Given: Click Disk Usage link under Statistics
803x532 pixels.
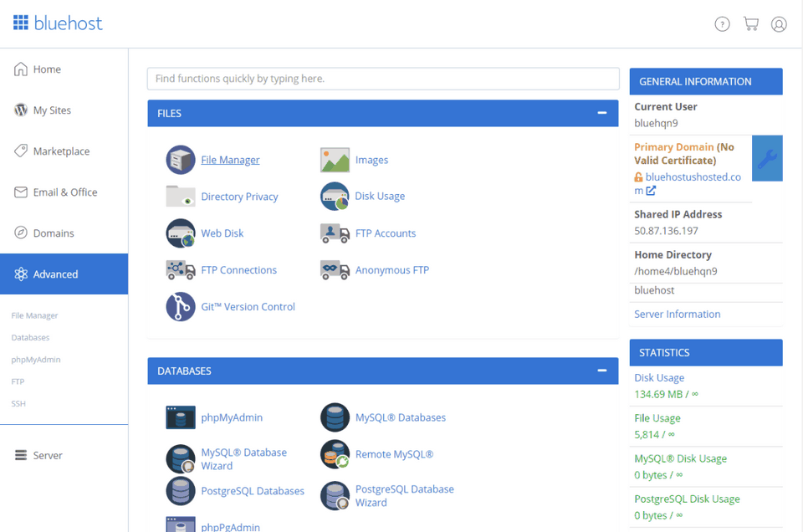Looking at the screenshot, I should click(659, 378).
